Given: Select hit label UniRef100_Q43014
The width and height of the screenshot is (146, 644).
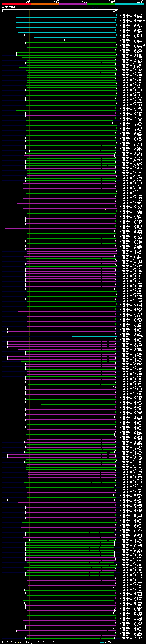Looking at the screenshot, I should click(131, 110).
